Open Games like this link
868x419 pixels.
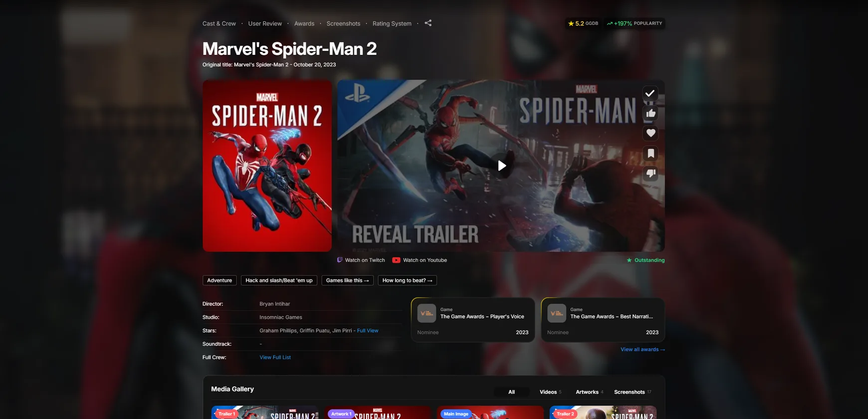coord(347,280)
